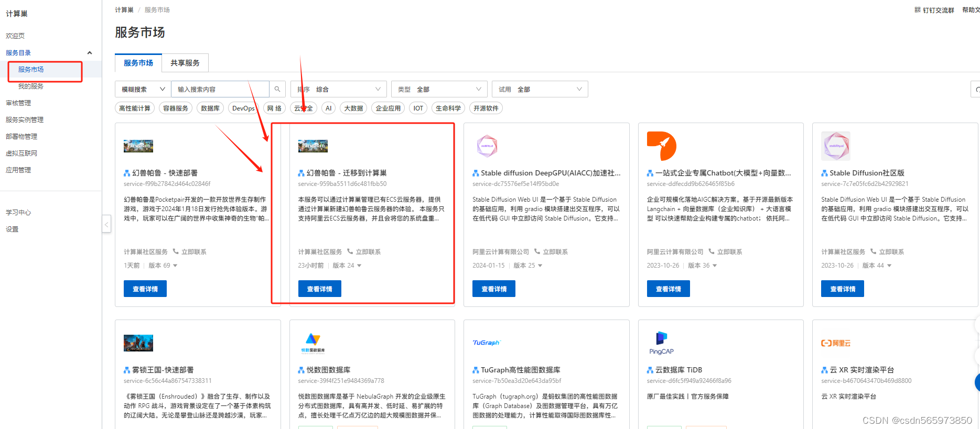The height and width of the screenshot is (429, 980).
Task: Click phone icon on Stable Diffusion DeepGPU card
Action: tap(537, 251)
